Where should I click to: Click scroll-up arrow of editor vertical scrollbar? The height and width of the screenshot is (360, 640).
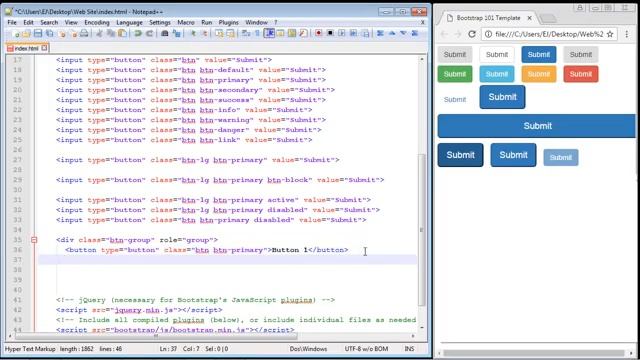(422, 59)
